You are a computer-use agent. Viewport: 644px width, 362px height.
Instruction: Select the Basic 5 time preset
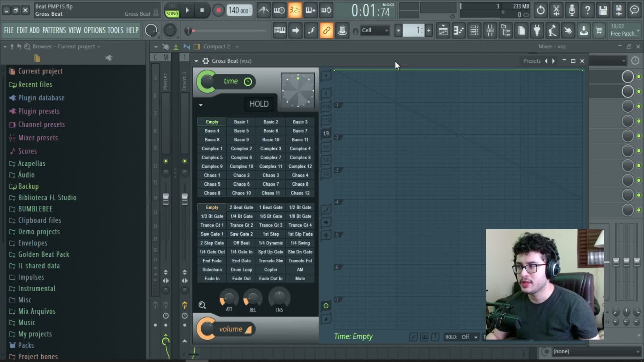[x=241, y=131]
